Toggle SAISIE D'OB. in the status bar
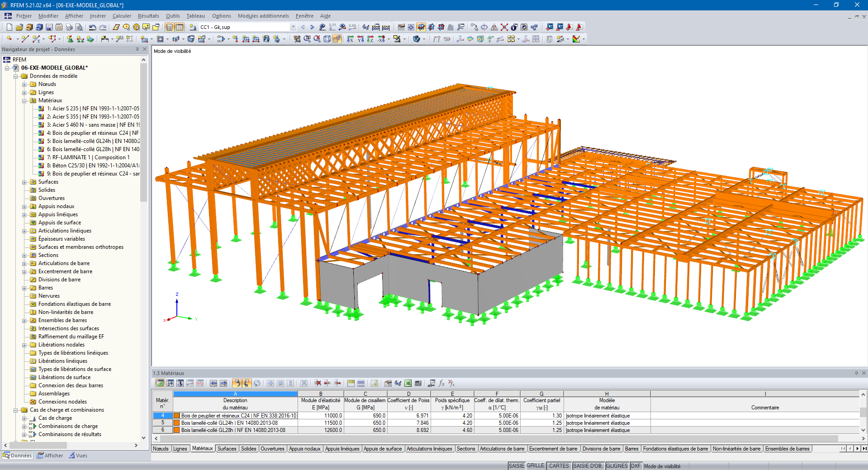Image resolution: width=868 pixels, height=470 pixels. [x=588, y=466]
